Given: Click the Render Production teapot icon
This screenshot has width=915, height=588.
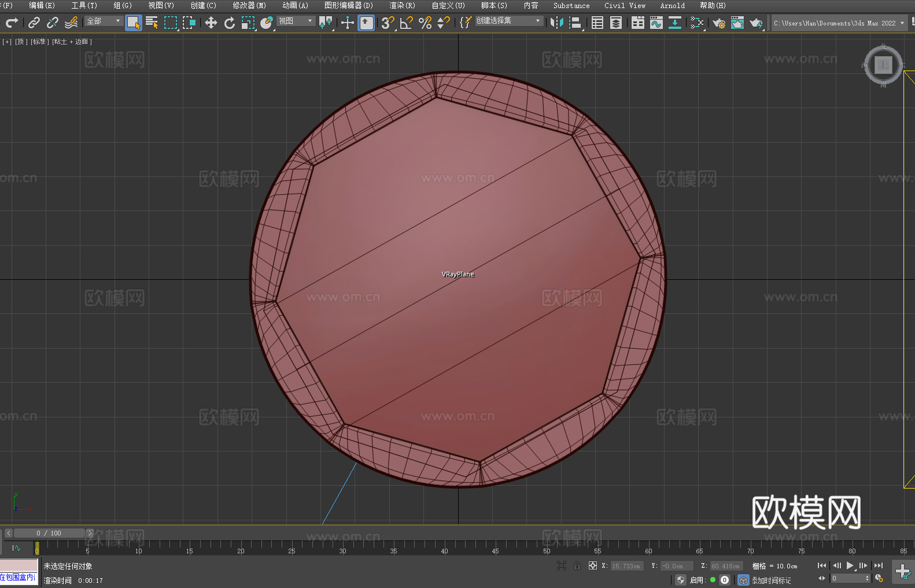Looking at the screenshot, I should (756, 23).
